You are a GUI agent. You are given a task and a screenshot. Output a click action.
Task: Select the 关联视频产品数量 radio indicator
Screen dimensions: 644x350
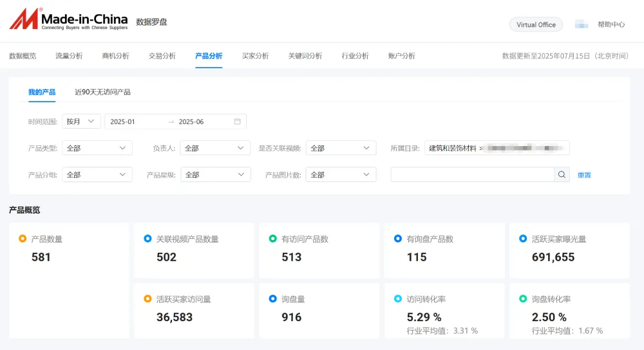147,239
